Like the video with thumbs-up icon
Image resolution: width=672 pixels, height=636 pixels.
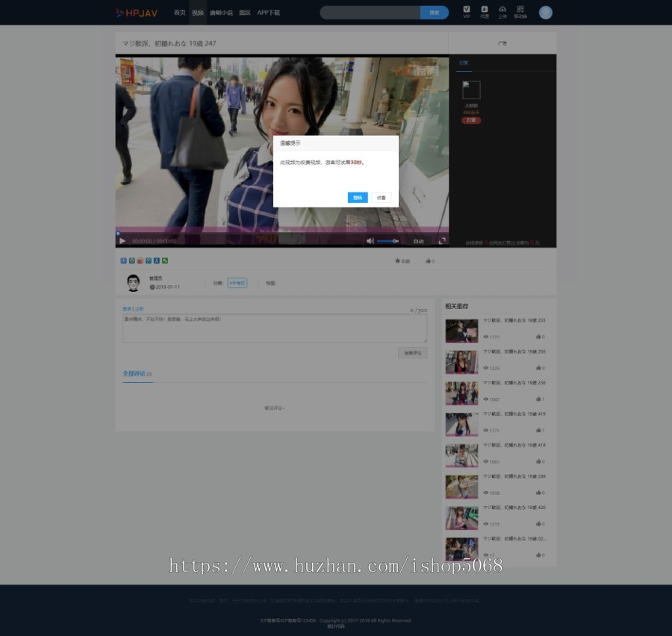(429, 261)
